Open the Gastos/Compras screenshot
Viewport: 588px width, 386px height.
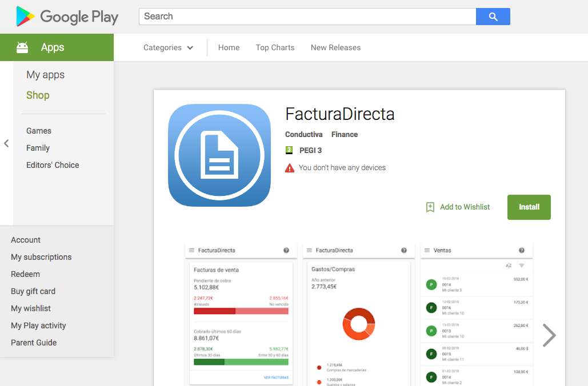click(358, 314)
